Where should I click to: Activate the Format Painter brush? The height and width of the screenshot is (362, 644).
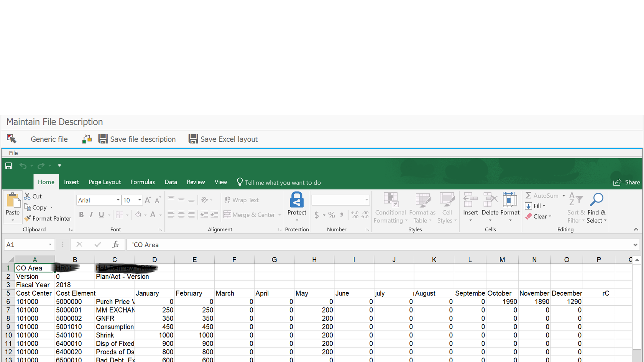[27, 218]
